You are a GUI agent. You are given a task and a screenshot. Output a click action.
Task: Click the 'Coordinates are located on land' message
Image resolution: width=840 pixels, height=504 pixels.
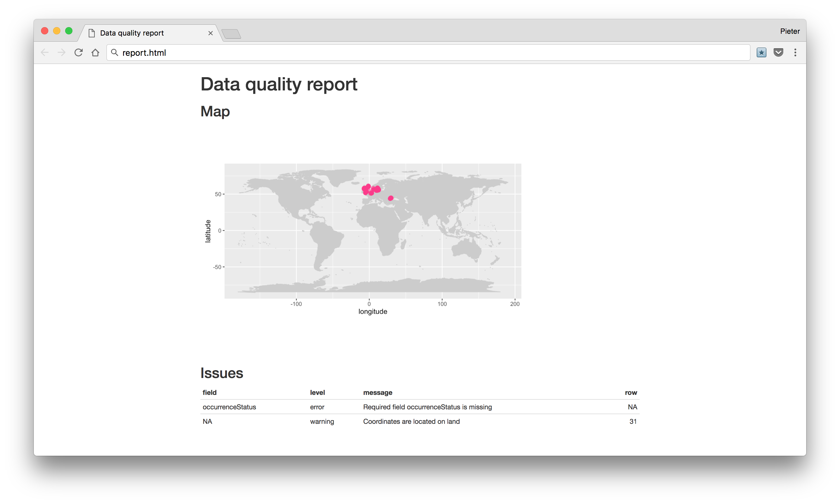point(411,421)
